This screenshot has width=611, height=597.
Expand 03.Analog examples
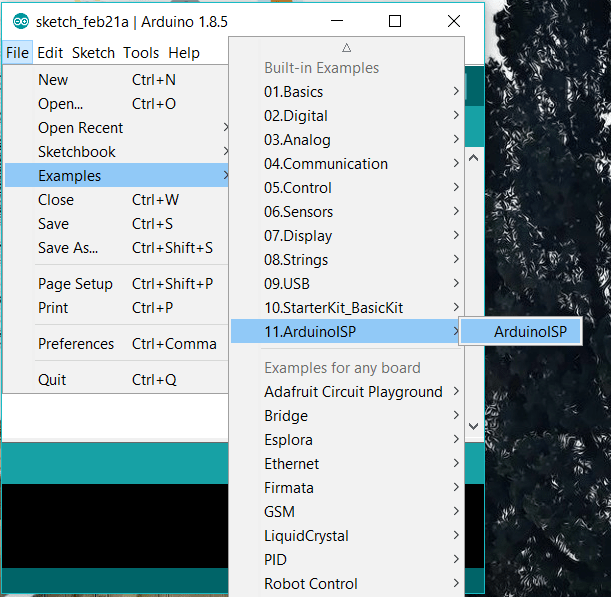(346, 140)
